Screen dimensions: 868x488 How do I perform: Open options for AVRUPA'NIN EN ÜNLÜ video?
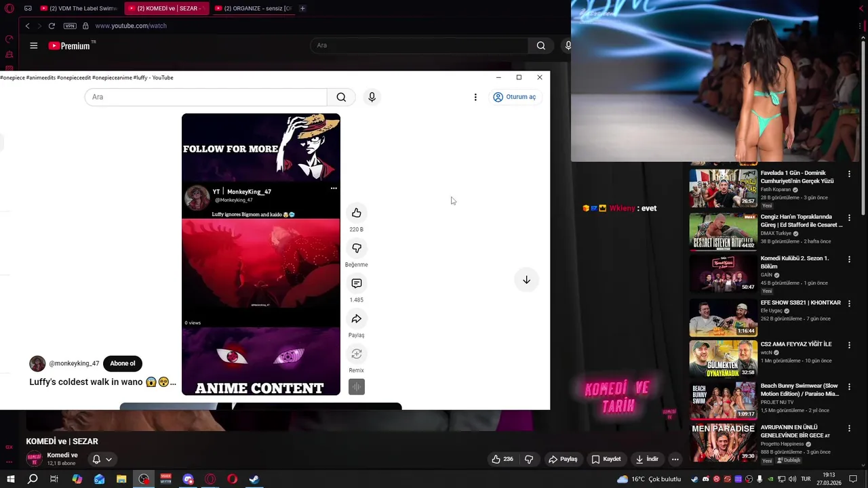pyautogui.click(x=849, y=428)
